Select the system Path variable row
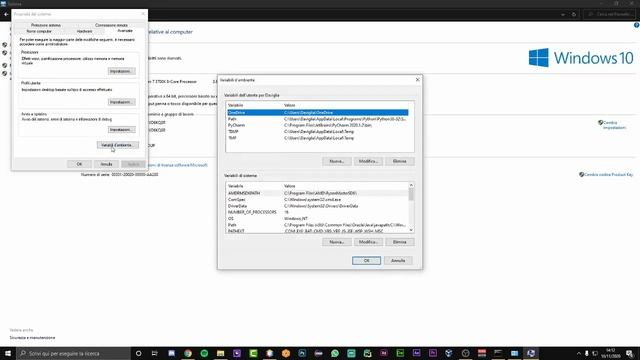This screenshot has width=640, height=360. tap(318, 225)
